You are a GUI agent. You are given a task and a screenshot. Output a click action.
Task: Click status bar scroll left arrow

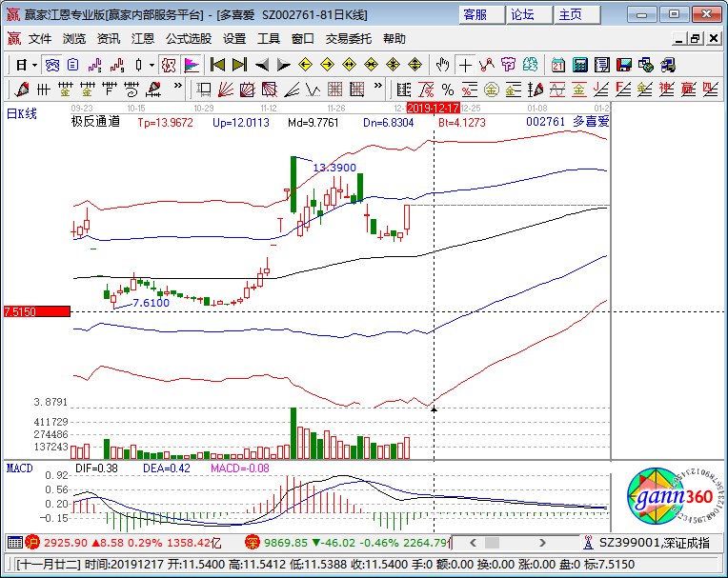point(473,542)
